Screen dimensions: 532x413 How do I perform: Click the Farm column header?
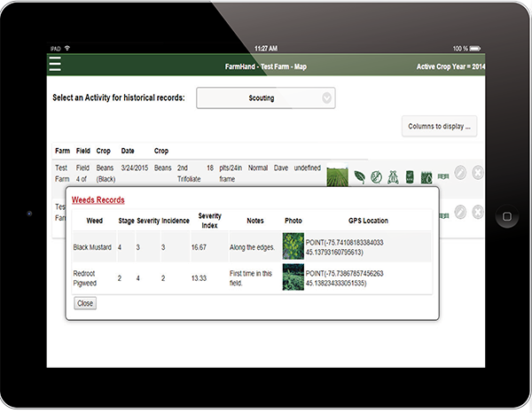click(62, 151)
